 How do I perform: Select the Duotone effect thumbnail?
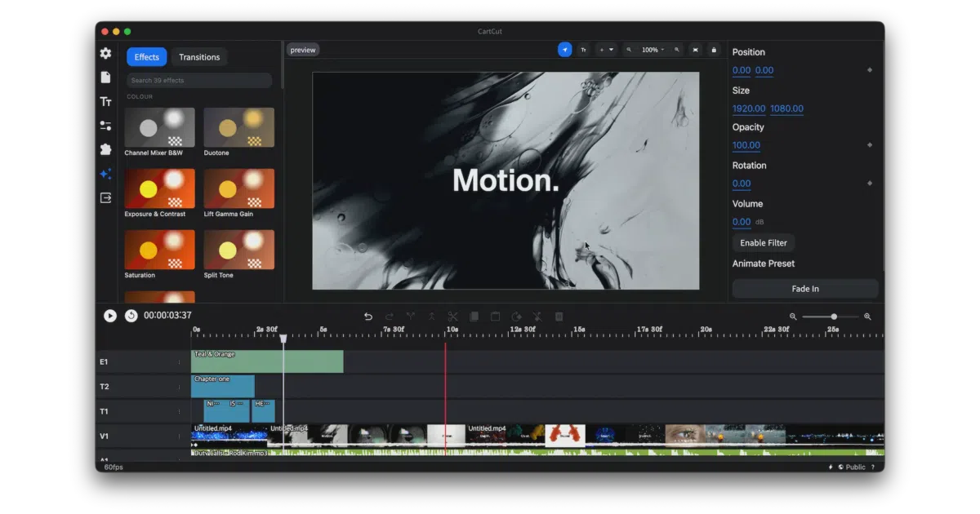point(239,127)
